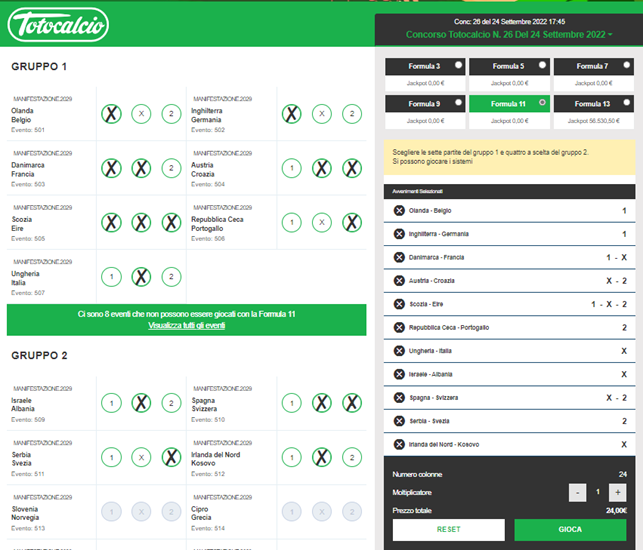Remove Irlanda del Nord - Kosovo selection

(399, 444)
